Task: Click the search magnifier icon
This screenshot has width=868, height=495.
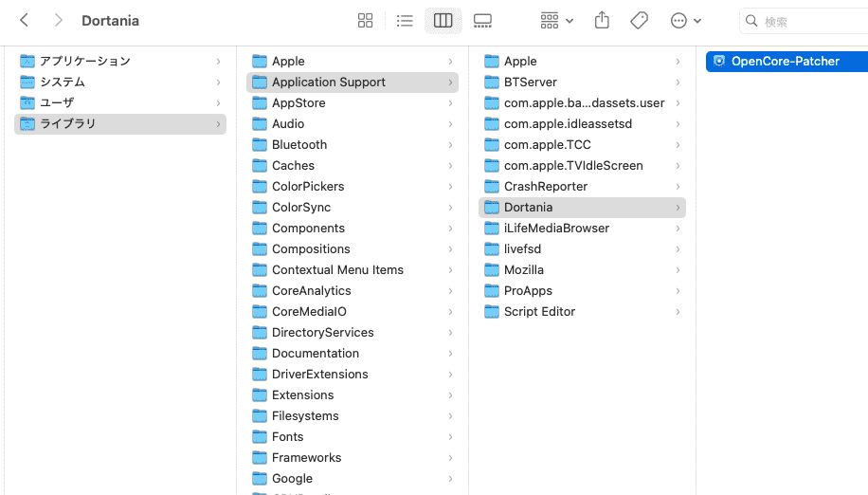Action: coord(751,21)
